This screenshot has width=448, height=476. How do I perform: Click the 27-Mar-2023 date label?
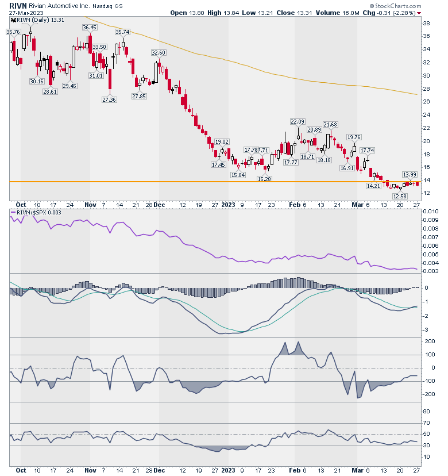pos(26,13)
